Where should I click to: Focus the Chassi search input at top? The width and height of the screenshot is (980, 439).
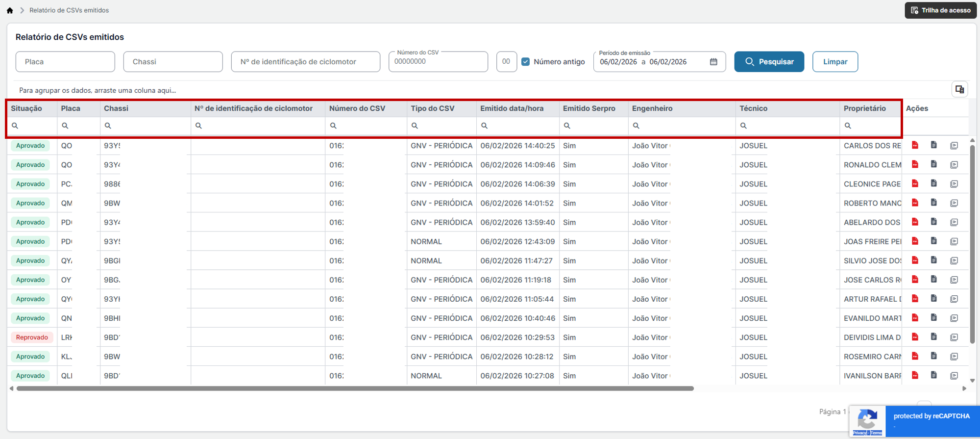[x=173, y=62]
